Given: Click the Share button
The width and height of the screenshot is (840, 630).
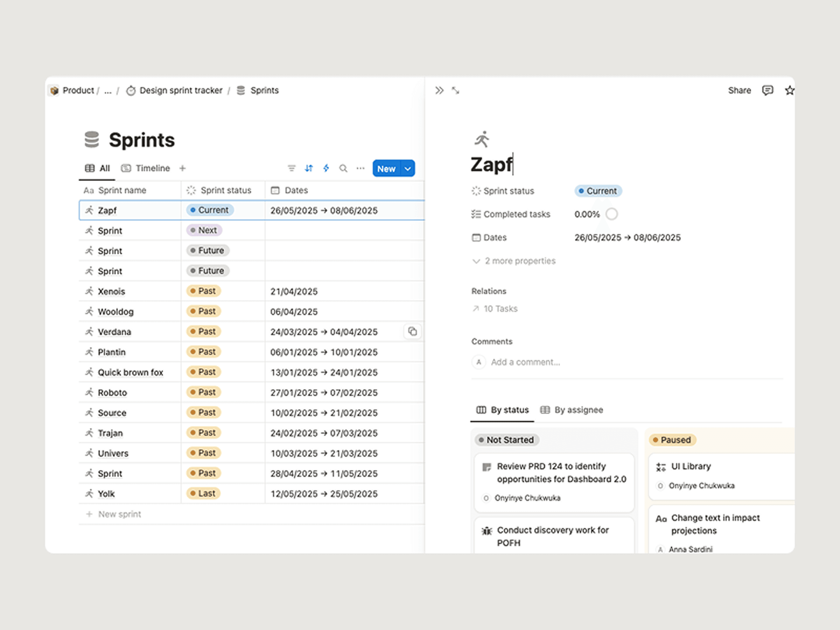Looking at the screenshot, I should tap(739, 90).
